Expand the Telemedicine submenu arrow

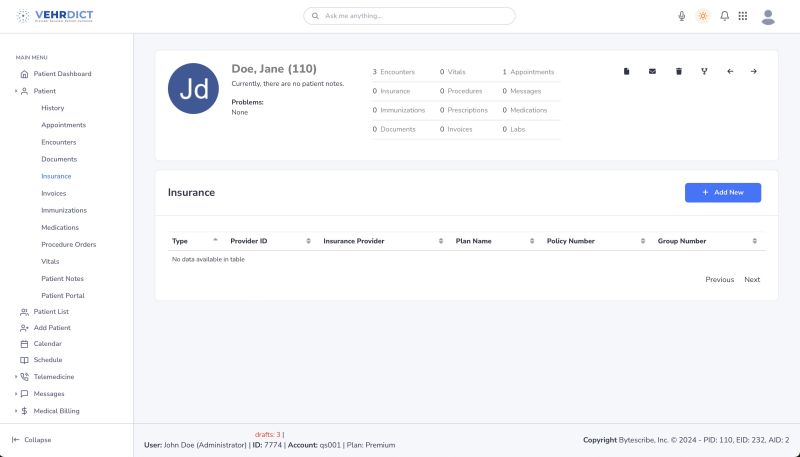click(x=16, y=377)
